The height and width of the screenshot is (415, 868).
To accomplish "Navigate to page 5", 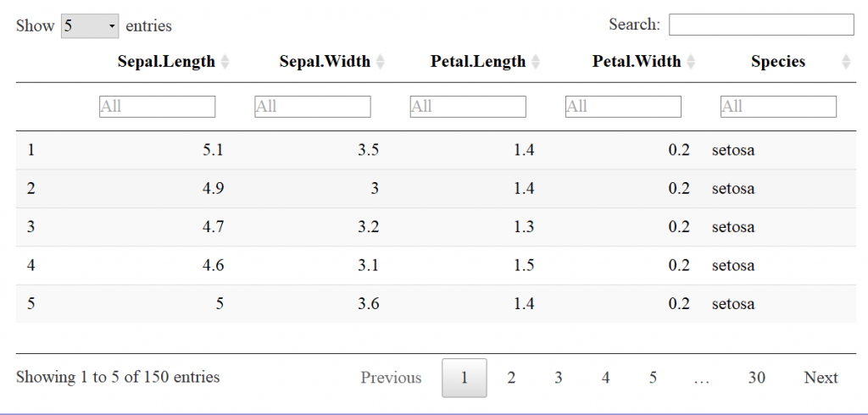I will tap(654, 378).
